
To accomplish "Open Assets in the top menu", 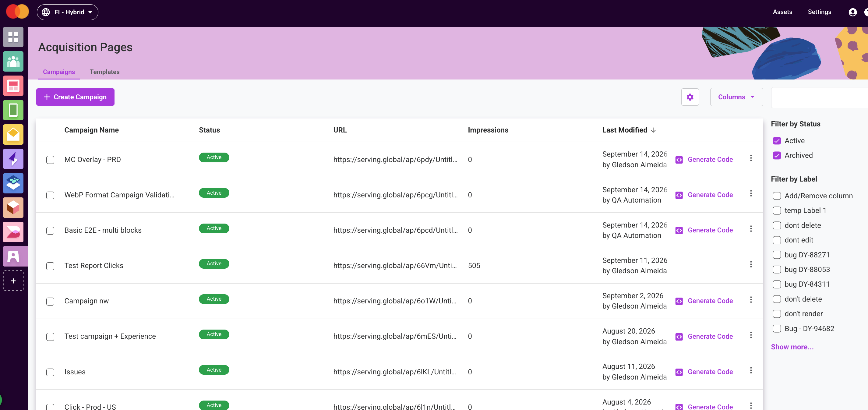I will 782,12.
